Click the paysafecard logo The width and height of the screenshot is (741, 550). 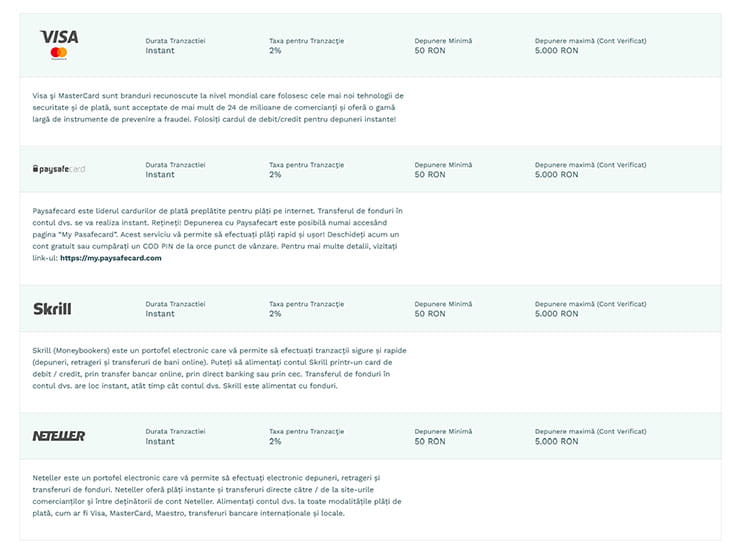tap(59, 169)
